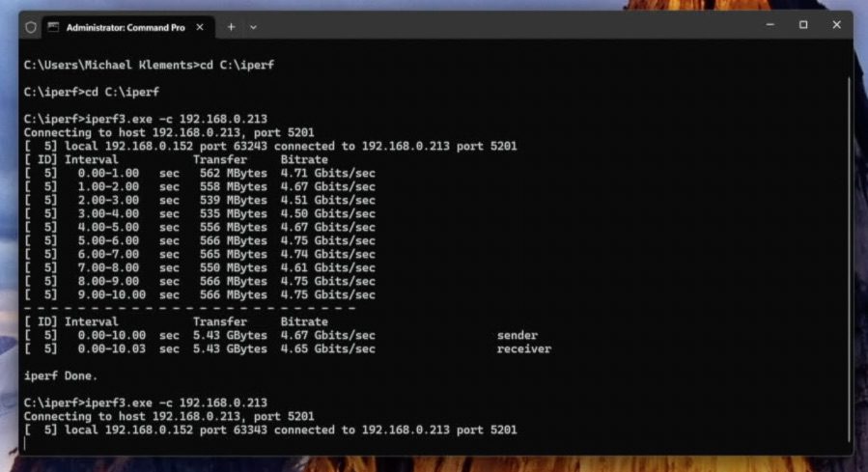This screenshot has height=472, width=868.
Task: Click the 0.00-1.00 sec interval row
Action: 199,173
